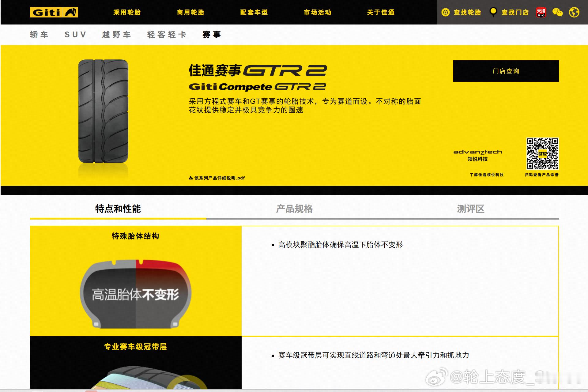Select the SUV category

point(75,35)
